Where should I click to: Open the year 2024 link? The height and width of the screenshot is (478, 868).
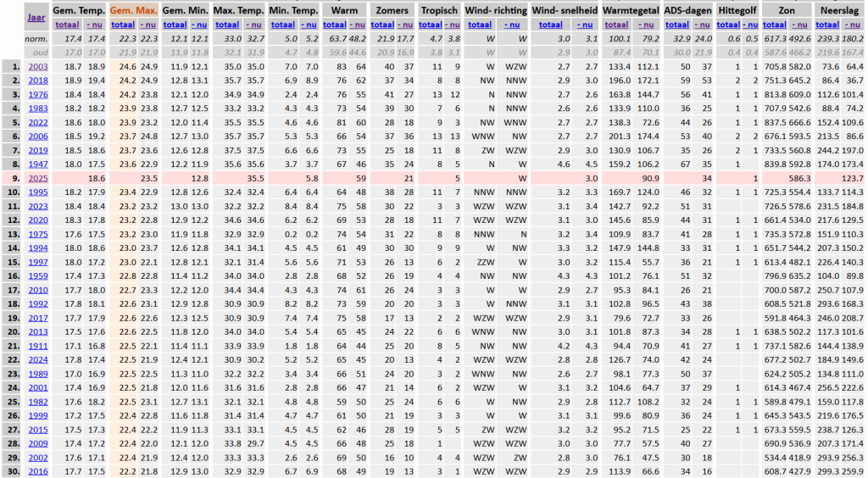click(x=38, y=359)
